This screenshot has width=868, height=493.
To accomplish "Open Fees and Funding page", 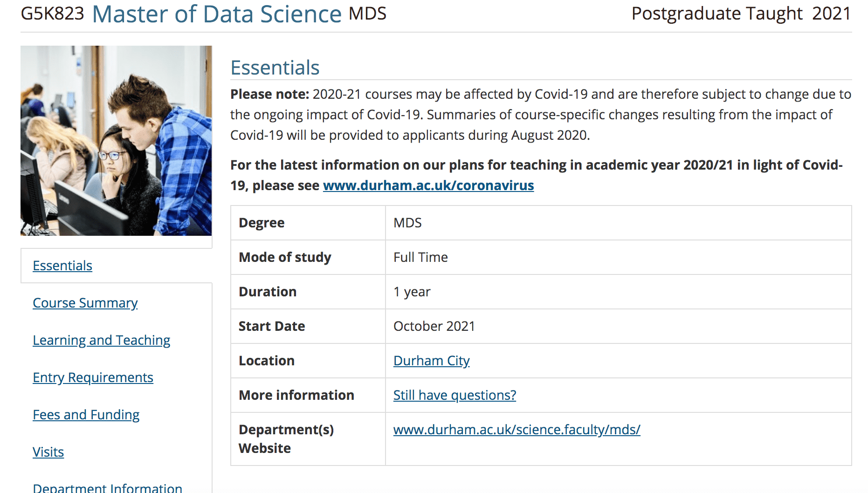I will point(86,415).
